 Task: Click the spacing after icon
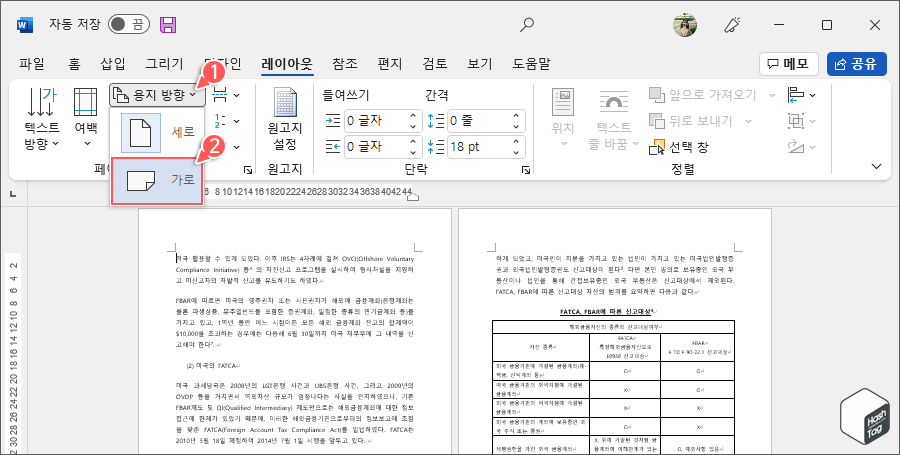click(436, 147)
